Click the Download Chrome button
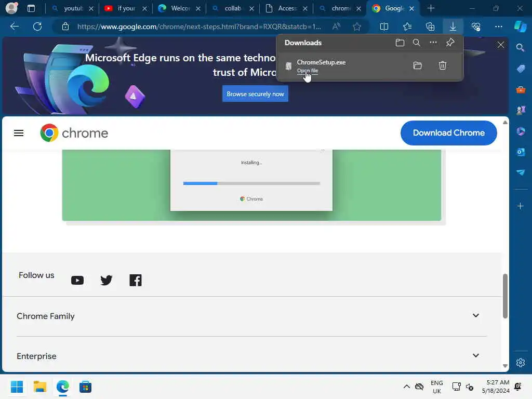Screen dimensions: 532x399 tap(448, 133)
